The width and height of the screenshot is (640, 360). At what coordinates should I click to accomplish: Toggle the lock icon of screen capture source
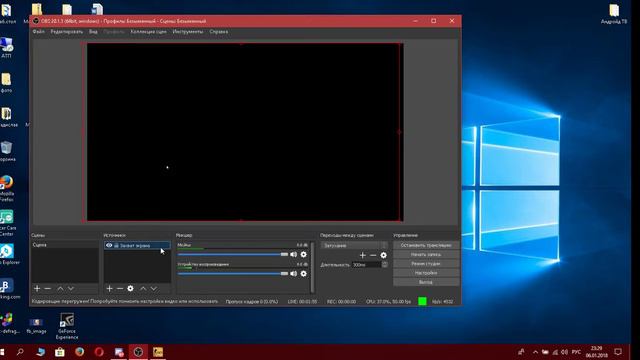click(116, 245)
